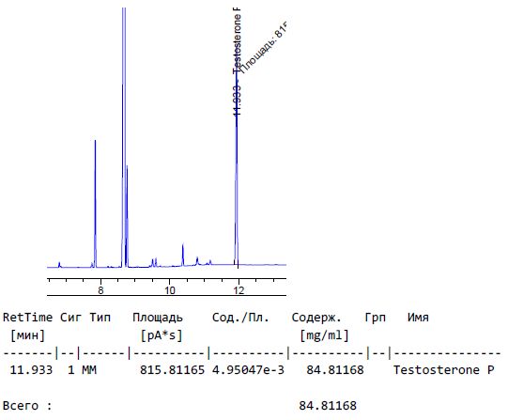Select the axis tick label 12
The width and height of the screenshot is (508, 420).
pyautogui.click(x=239, y=289)
